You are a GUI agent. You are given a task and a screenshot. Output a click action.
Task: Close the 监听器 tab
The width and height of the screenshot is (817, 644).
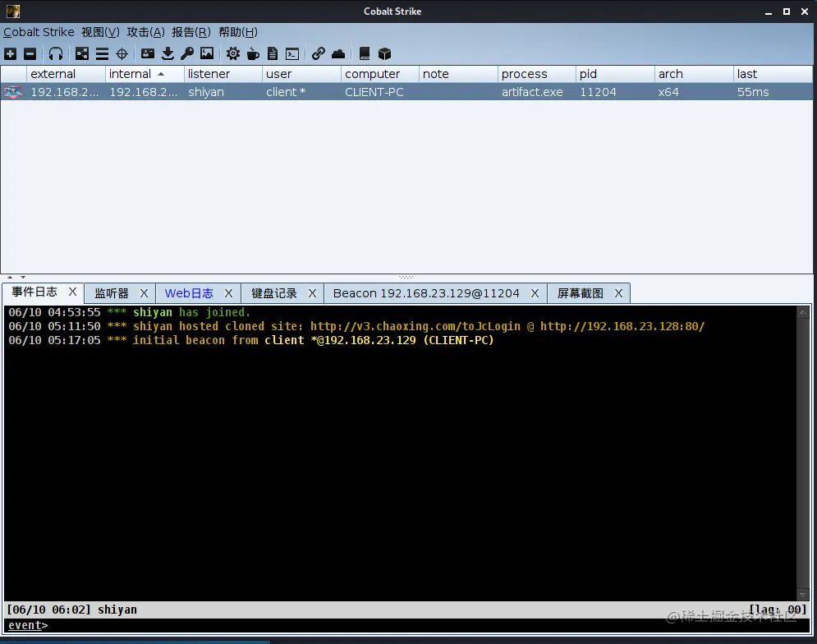(144, 293)
